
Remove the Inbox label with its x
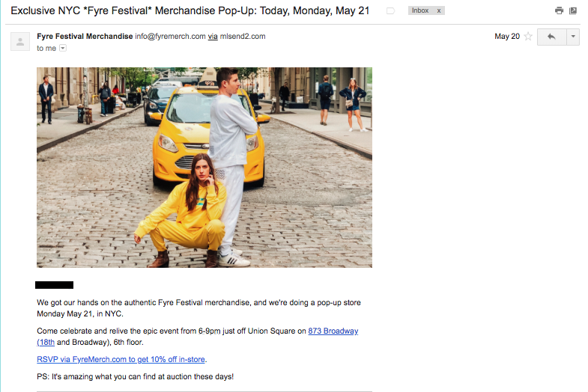[439, 11]
